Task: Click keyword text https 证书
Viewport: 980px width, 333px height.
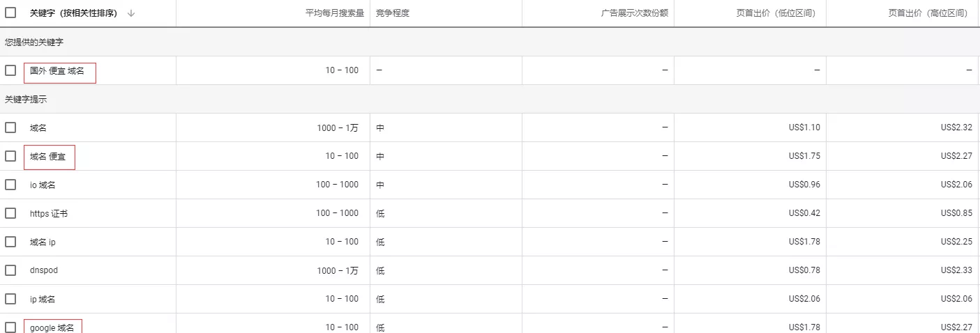Action: (x=49, y=214)
